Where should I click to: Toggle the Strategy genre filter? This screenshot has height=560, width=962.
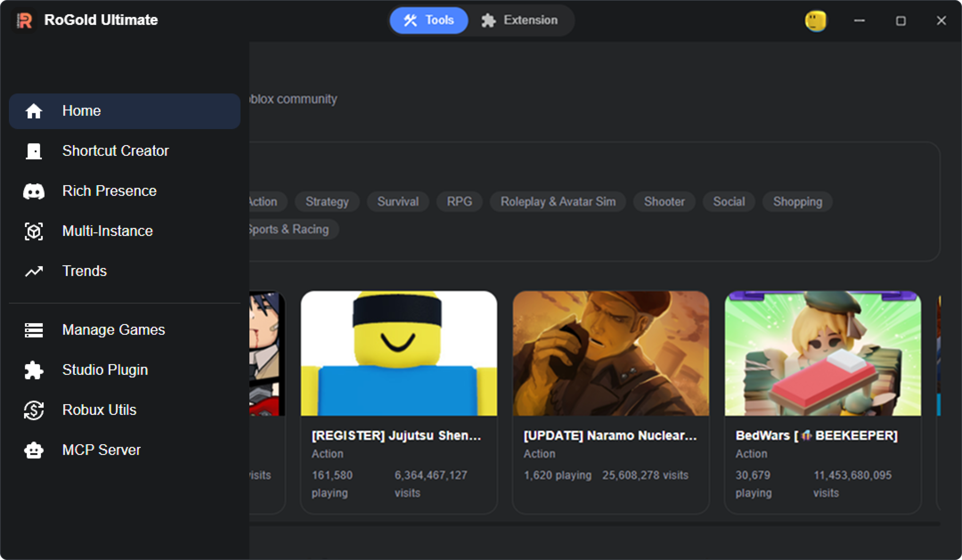[327, 202]
